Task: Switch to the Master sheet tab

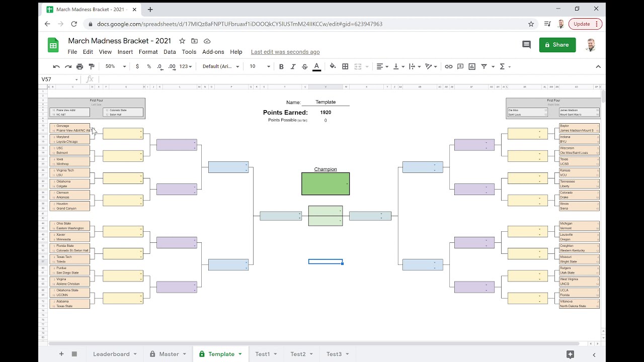Action: pyautogui.click(x=169, y=354)
